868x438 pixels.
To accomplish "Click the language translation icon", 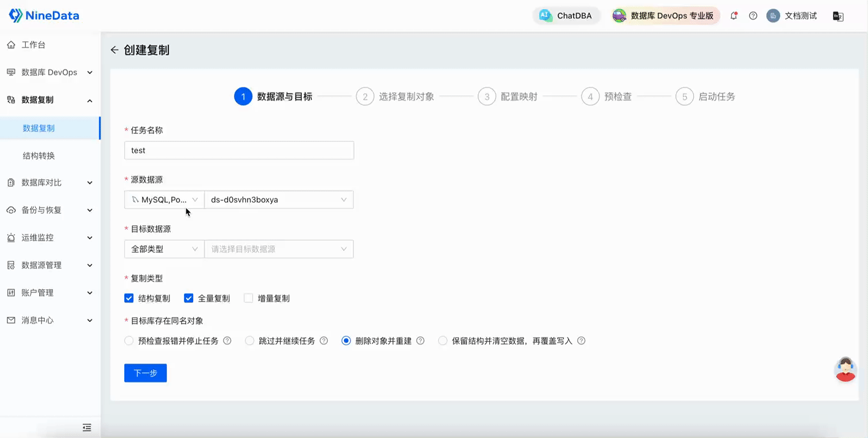I will (838, 16).
